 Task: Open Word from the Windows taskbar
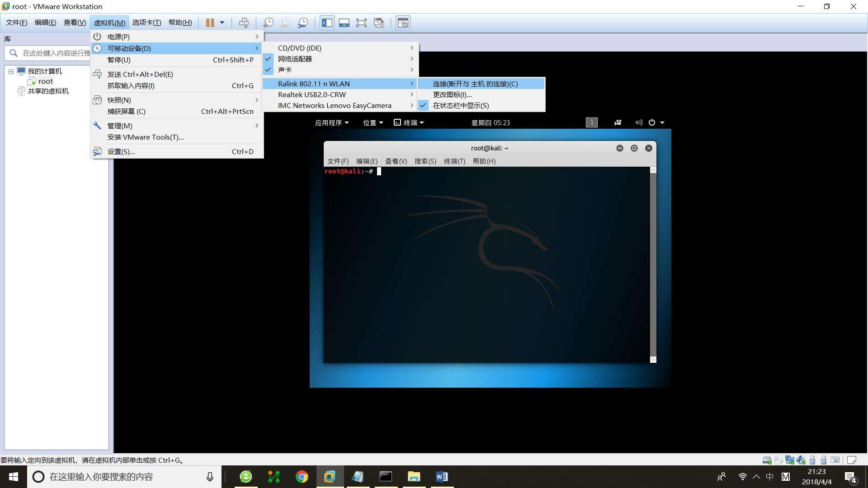[442, 477]
